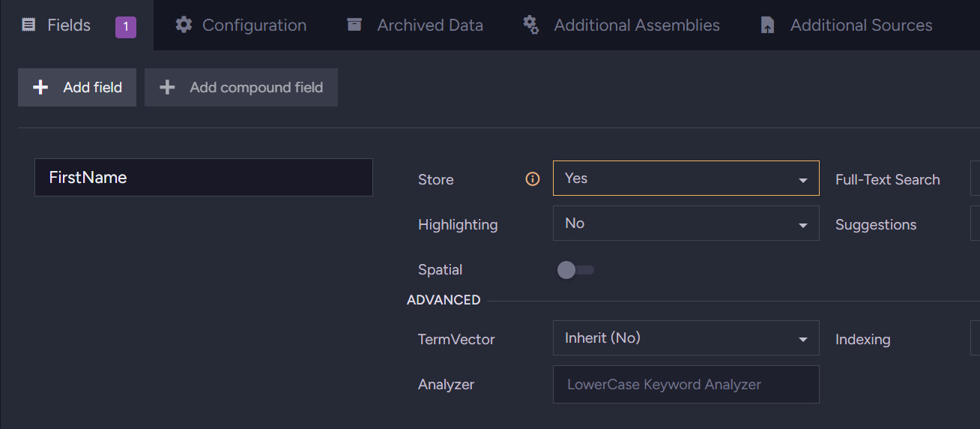Click the Analyzer input field
The image size is (980, 429).
(686, 384)
